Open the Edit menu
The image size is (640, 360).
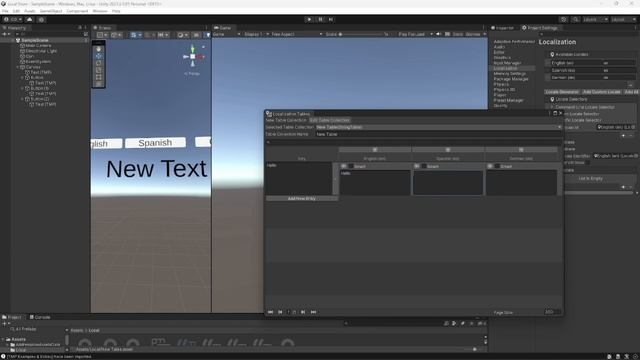[16, 11]
